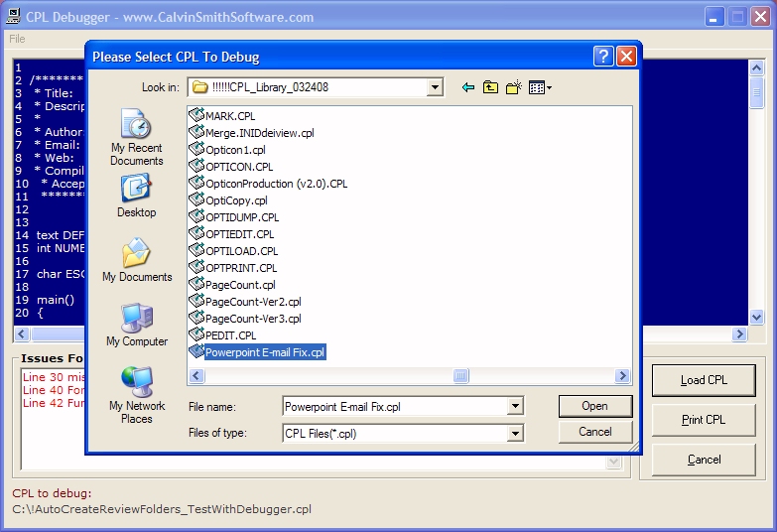Image resolution: width=777 pixels, height=532 pixels.
Task: Open My Recent Documents place
Action: (136, 137)
